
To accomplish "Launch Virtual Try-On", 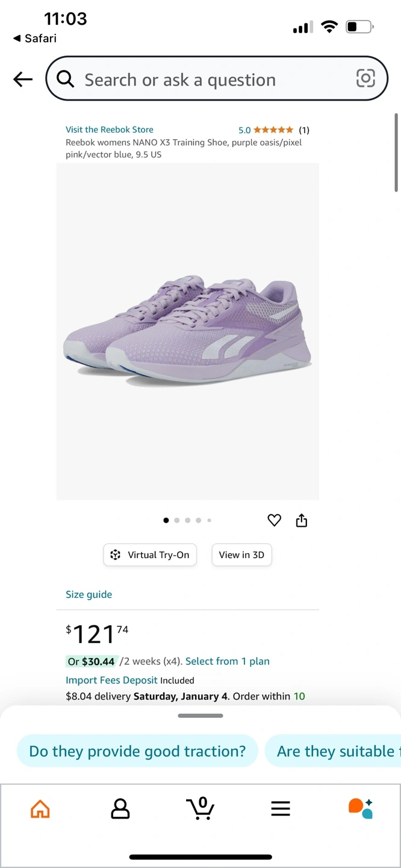I will [x=151, y=555].
